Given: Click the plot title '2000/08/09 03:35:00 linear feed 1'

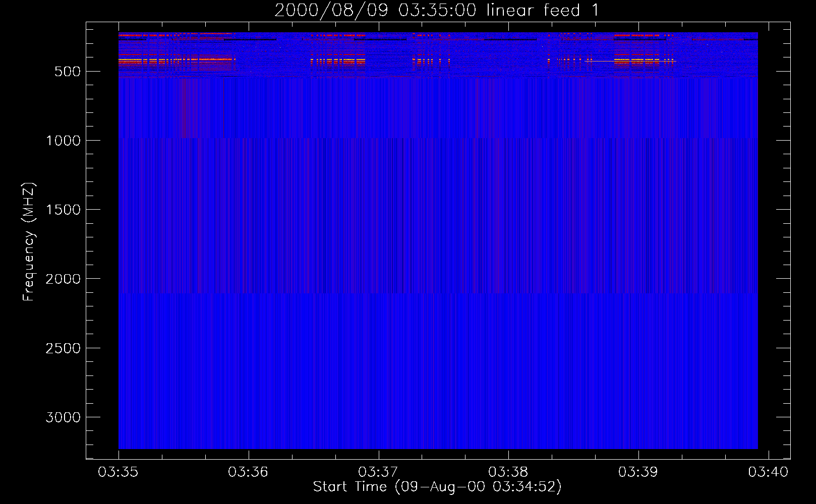Looking at the screenshot, I should pos(437,10).
